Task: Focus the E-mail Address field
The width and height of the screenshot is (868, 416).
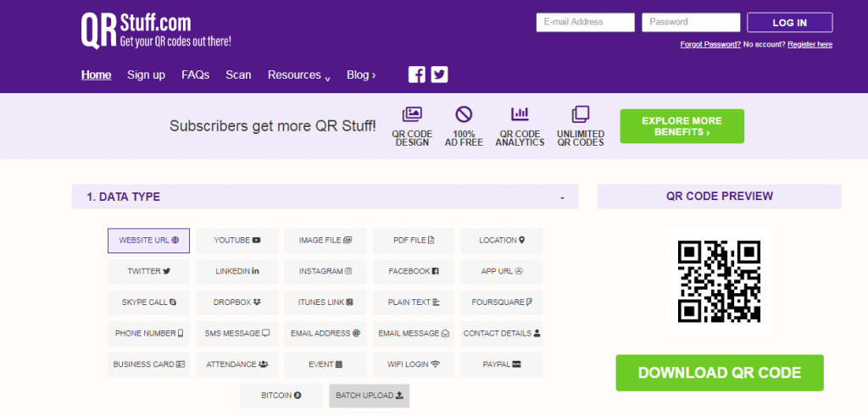Action: (586, 23)
